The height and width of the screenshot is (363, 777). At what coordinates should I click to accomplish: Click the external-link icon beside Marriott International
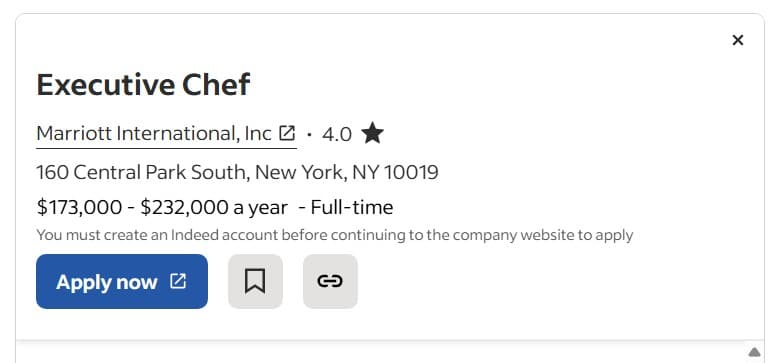[287, 133]
